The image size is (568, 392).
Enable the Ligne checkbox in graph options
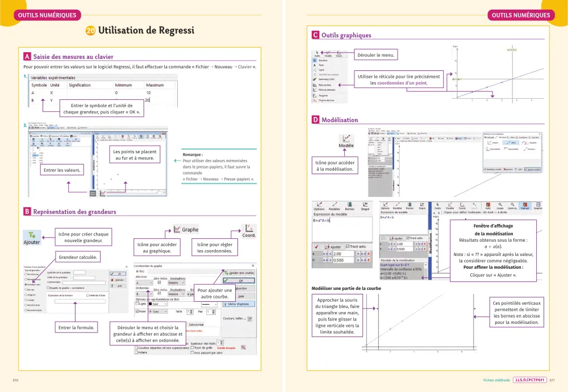(137, 304)
